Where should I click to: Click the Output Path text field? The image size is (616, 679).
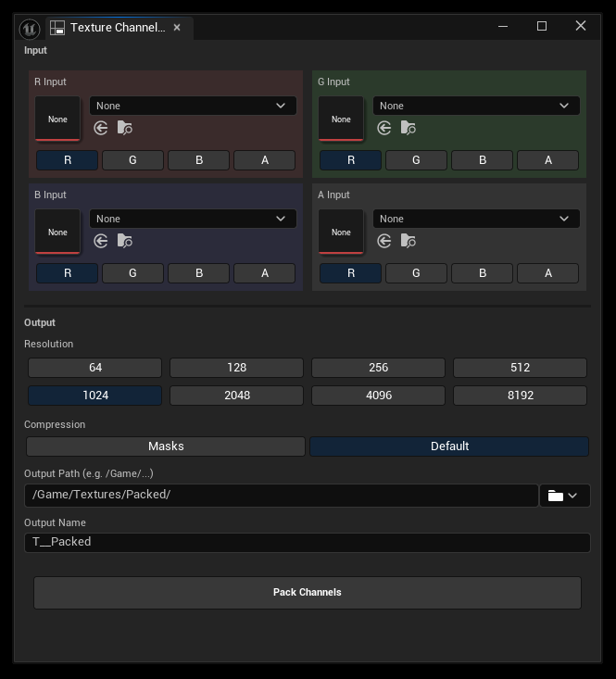click(282, 496)
